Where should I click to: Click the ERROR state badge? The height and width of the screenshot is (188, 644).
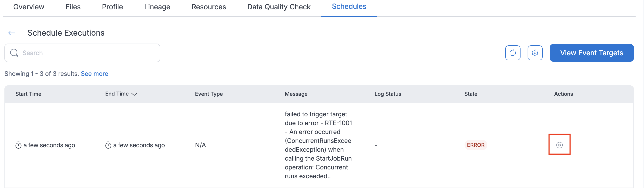(476, 145)
